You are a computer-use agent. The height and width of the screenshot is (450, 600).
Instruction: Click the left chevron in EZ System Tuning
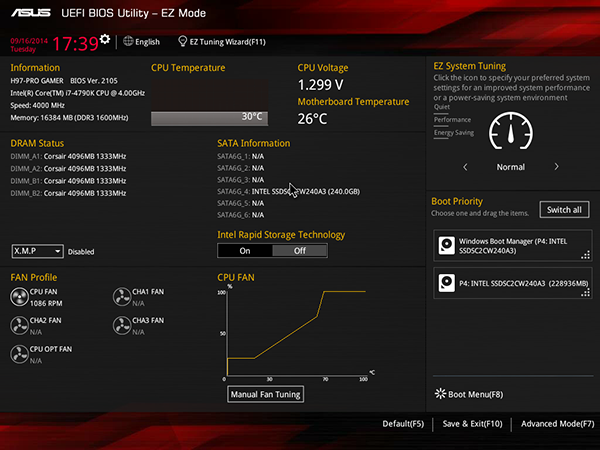(465, 167)
